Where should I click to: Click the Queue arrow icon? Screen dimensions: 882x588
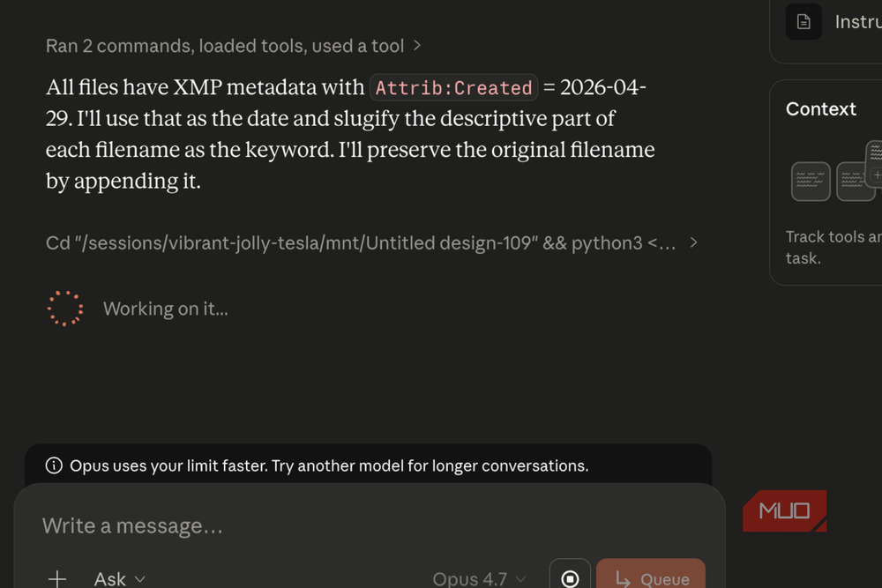[623, 580]
